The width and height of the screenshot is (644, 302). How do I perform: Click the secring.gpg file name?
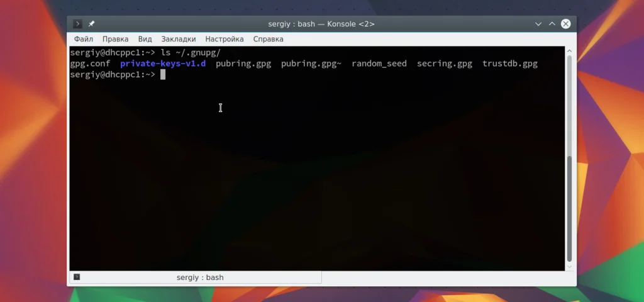(x=445, y=64)
